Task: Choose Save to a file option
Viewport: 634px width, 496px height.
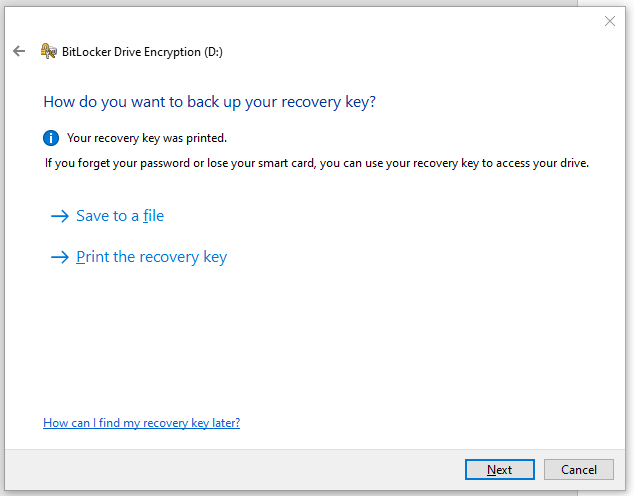Action: point(120,216)
